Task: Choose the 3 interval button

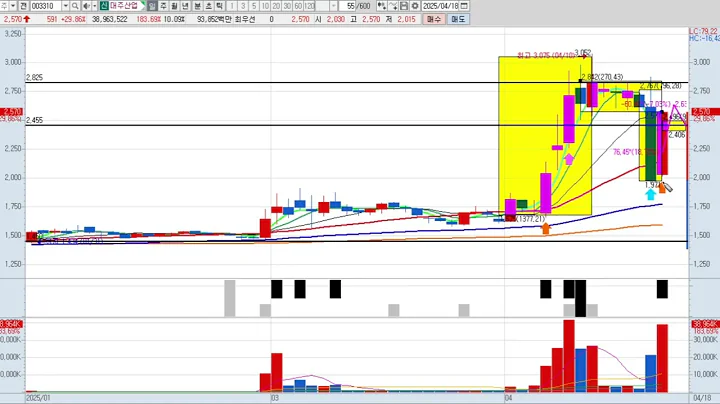Action: pyautogui.click(x=243, y=6)
